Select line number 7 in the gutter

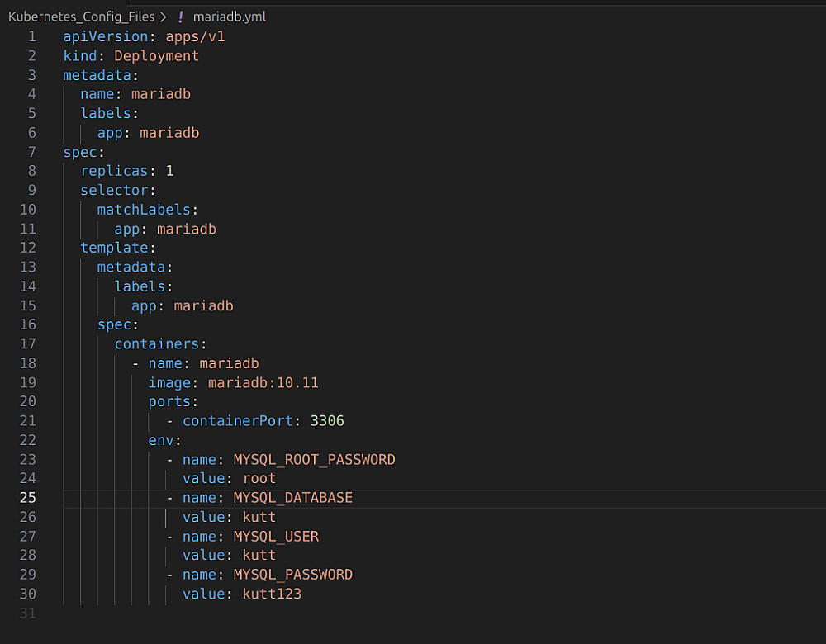pos(32,152)
